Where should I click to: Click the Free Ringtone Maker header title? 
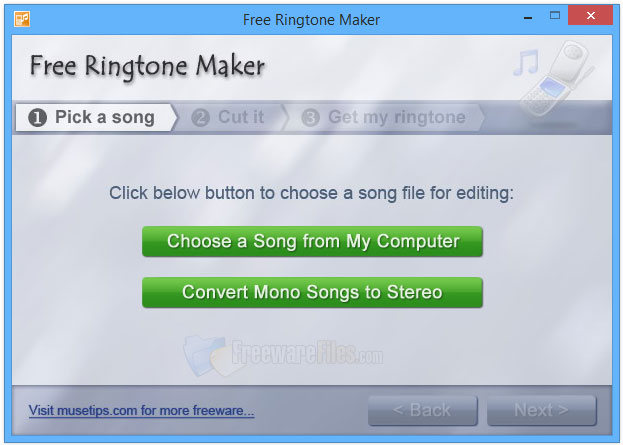tap(147, 66)
